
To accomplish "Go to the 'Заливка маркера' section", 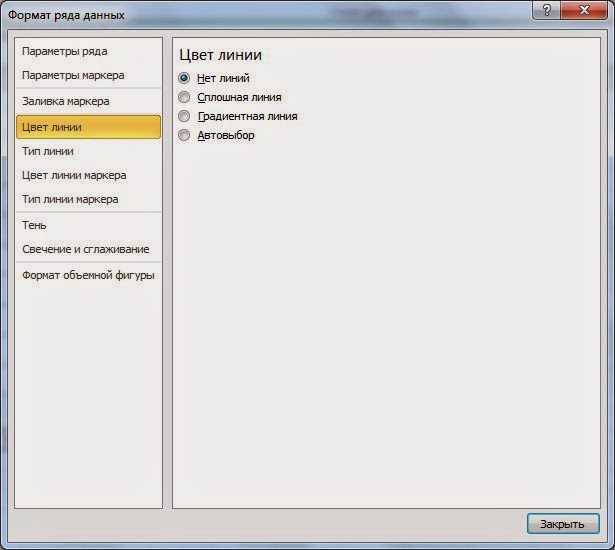I will 89,101.
